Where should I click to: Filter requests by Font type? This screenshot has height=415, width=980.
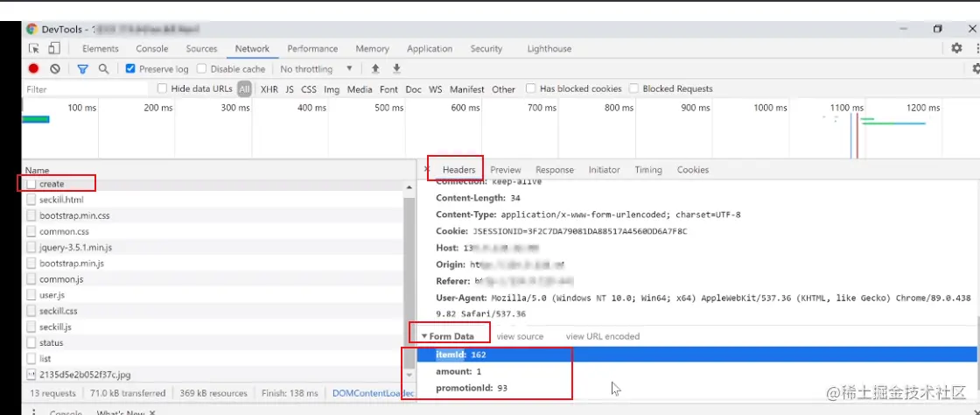pyautogui.click(x=388, y=89)
